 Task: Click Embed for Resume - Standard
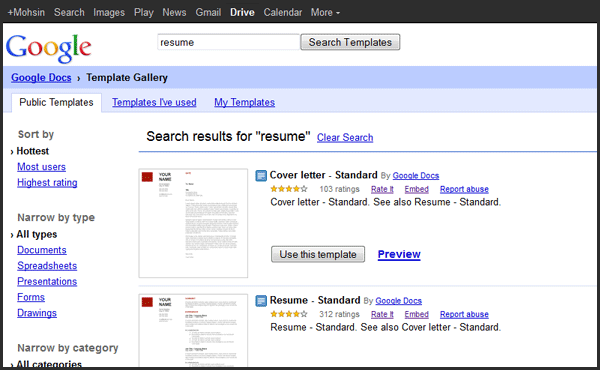pos(416,314)
